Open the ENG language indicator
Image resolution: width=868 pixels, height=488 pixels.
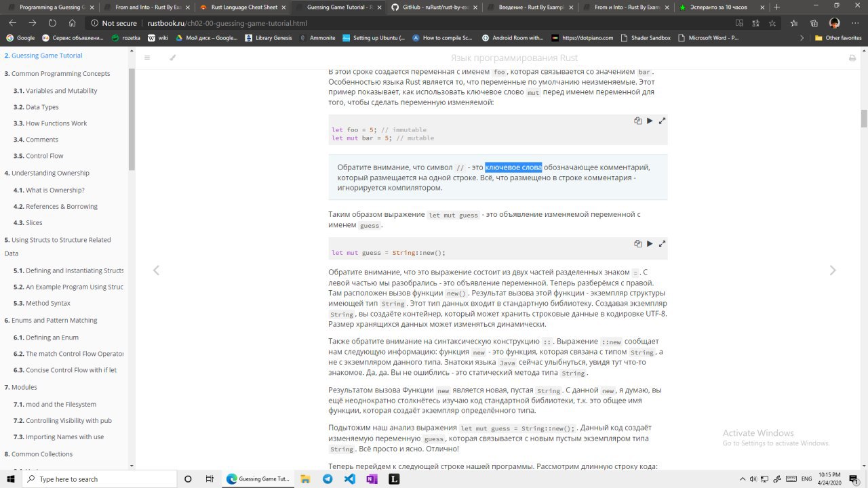(x=806, y=479)
